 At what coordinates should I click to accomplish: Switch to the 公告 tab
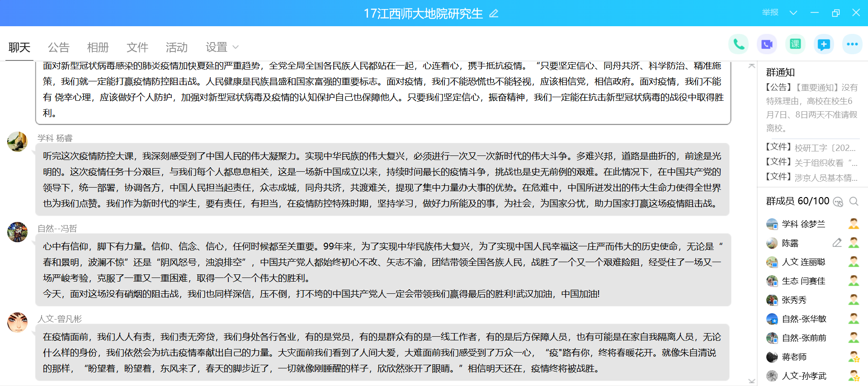[59, 47]
